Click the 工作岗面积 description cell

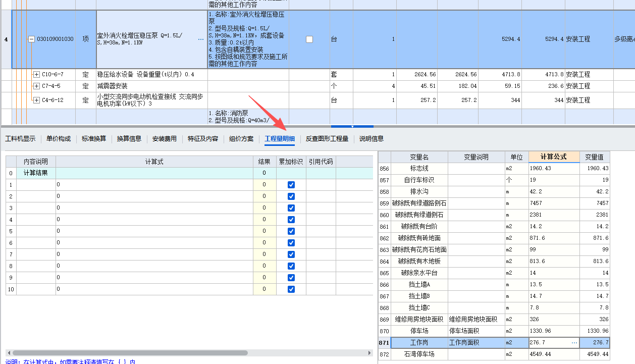click(x=476, y=343)
